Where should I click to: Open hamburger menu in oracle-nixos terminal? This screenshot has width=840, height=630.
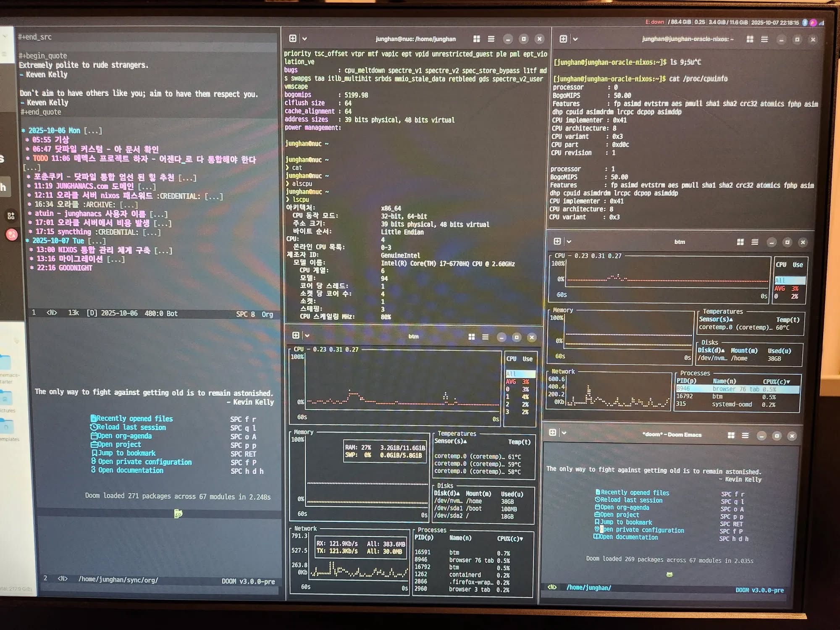click(x=764, y=39)
